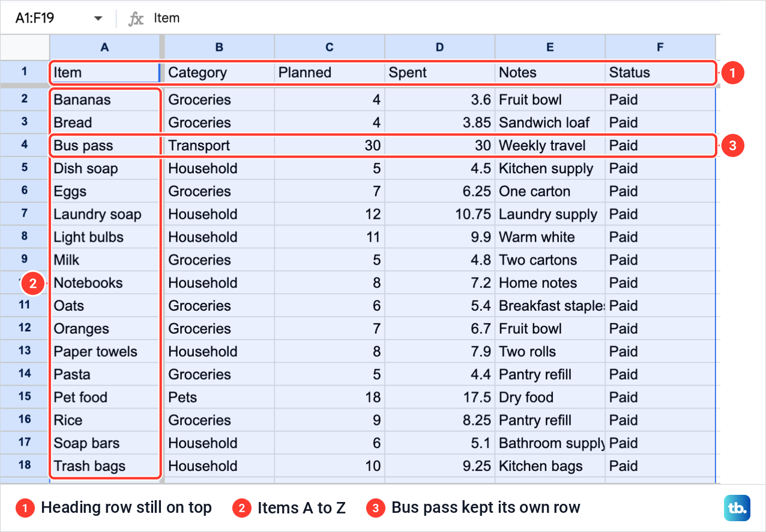Click the Dish soap cell
The image size is (766, 532).
point(105,168)
